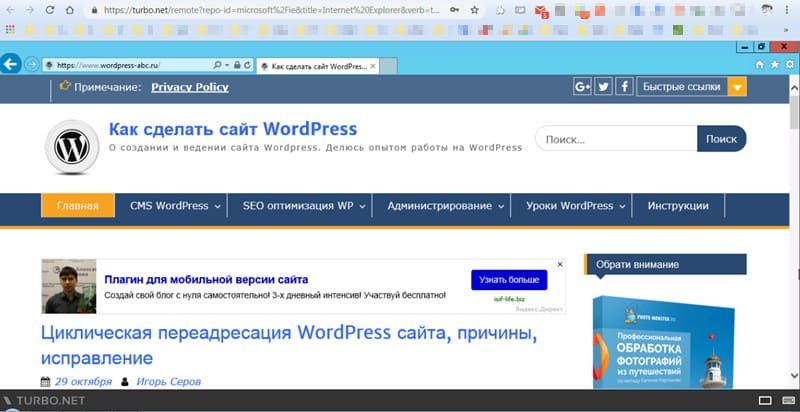Click the Chrome profile avatar
The image size is (800, 412).
766,9
